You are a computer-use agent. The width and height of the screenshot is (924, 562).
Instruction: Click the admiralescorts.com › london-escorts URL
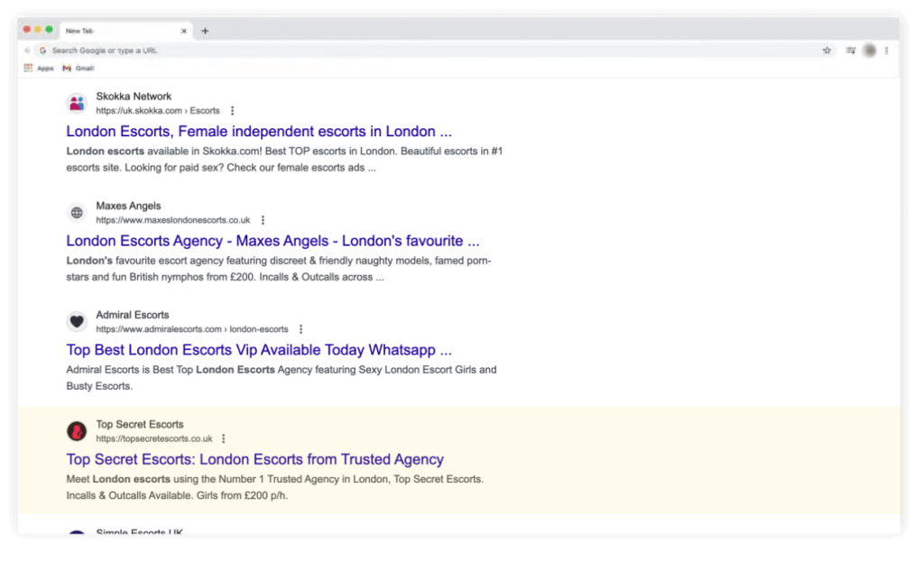(x=192, y=329)
